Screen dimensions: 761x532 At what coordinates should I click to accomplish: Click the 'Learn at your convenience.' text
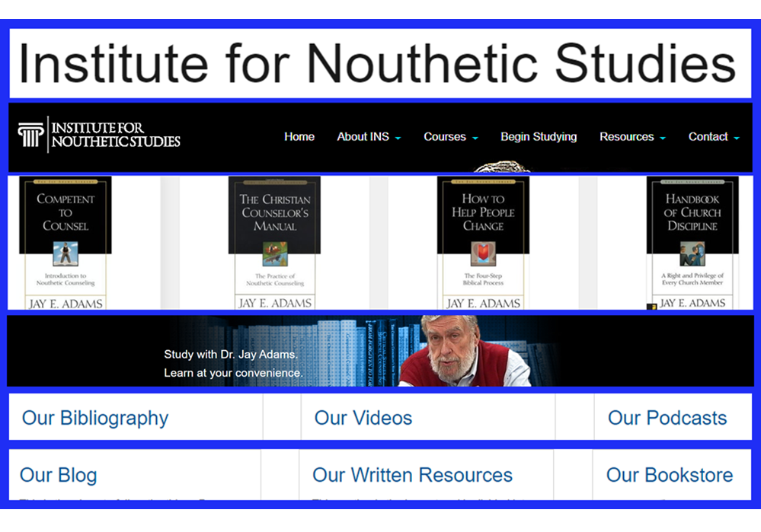(233, 373)
